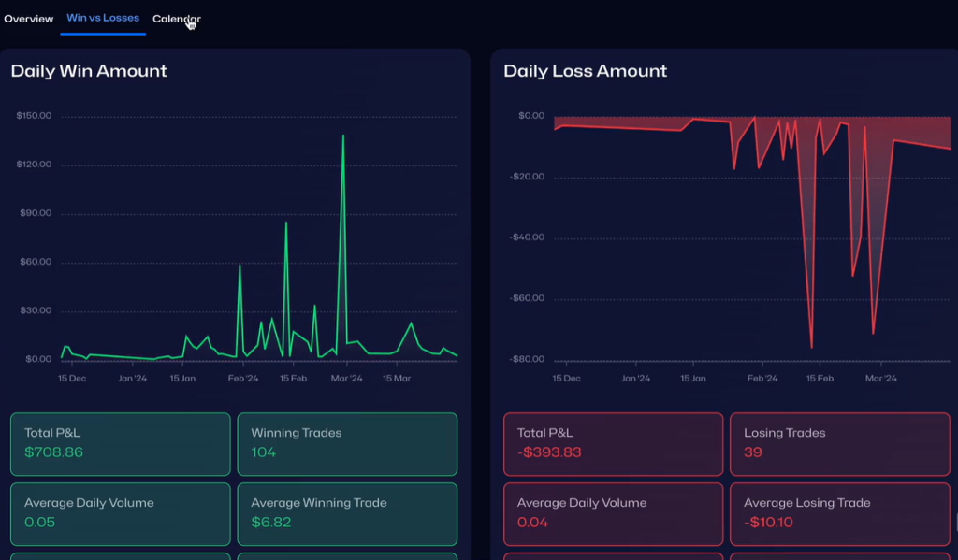Click the Daily Loss Amount chart title
The width and height of the screenshot is (958, 560).
pyautogui.click(x=585, y=71)
